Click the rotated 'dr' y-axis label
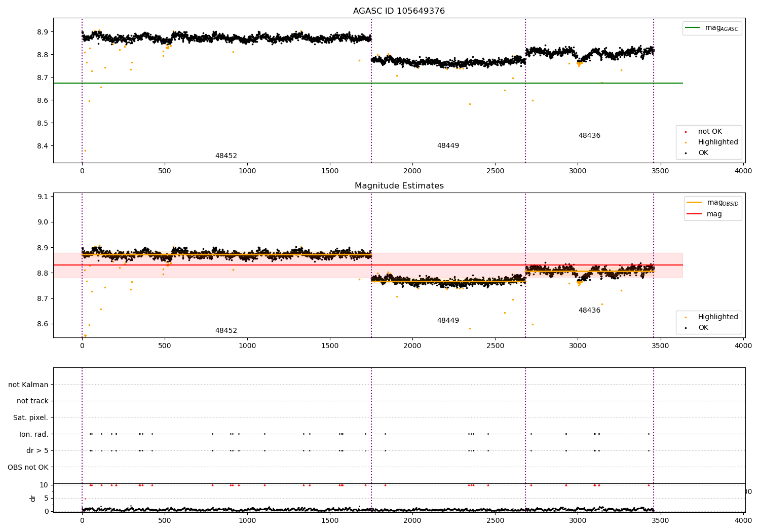Screen dimensions: 760x532 (33, 498)
